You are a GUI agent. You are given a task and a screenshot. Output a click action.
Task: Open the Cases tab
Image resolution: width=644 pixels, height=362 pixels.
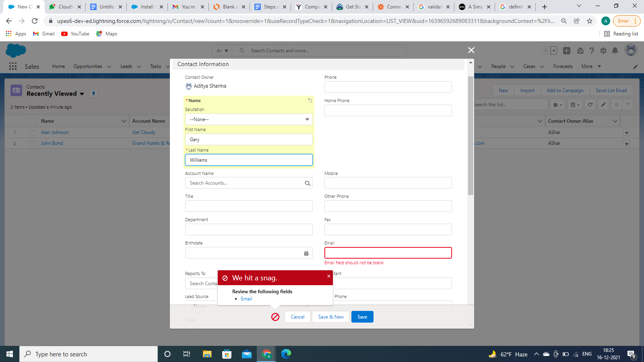coord(529,66)
